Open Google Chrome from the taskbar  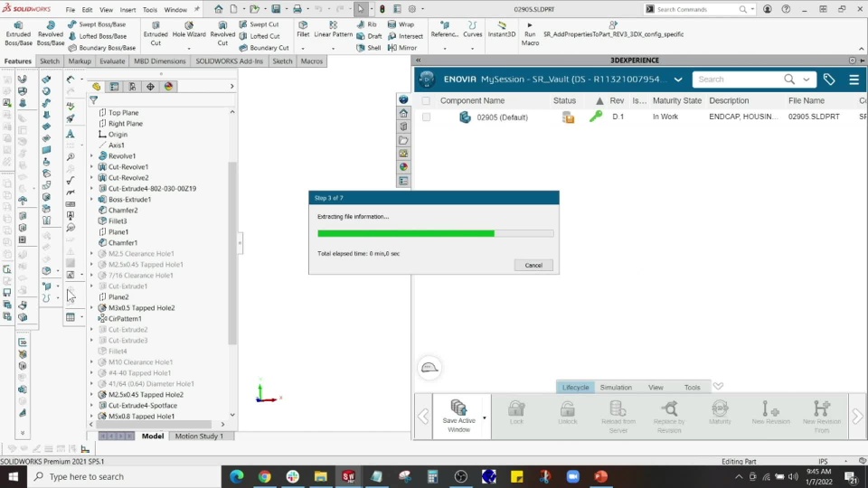pyautogui.click(x=265, y=476)
